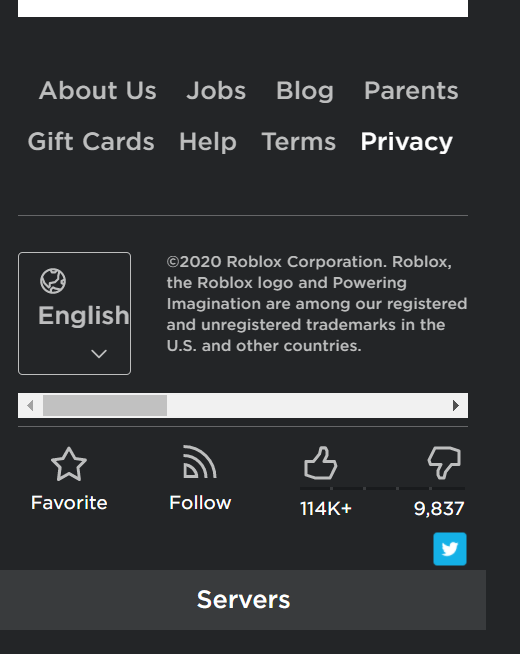Open the About Us link
The width and height of the screenshot is (520, 654).
click(98, 91)
